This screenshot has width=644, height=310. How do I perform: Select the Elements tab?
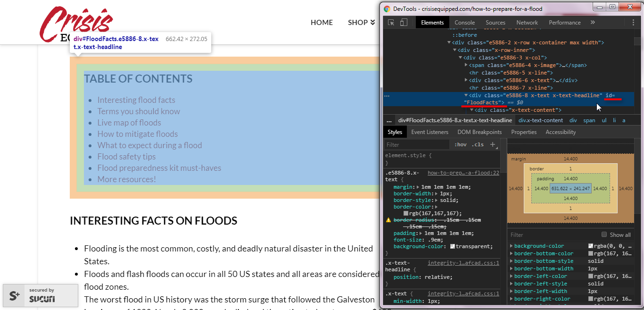click(x=432, y=22)
